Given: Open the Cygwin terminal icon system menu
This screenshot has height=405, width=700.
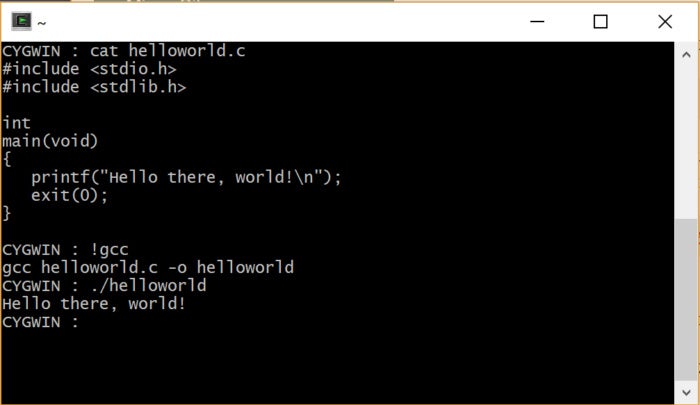Looking at the screenshot, I should click(21, 21).
